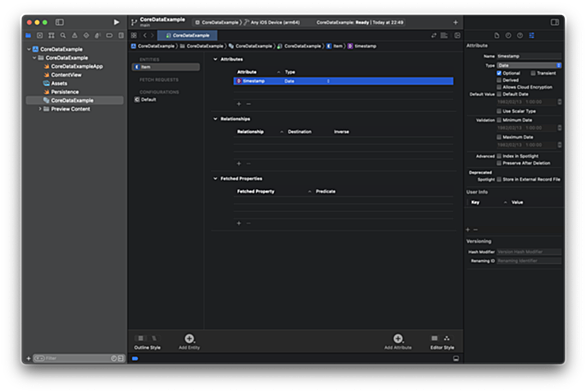
Task: Enable the Transient checkbox
Action: (533, 73)
